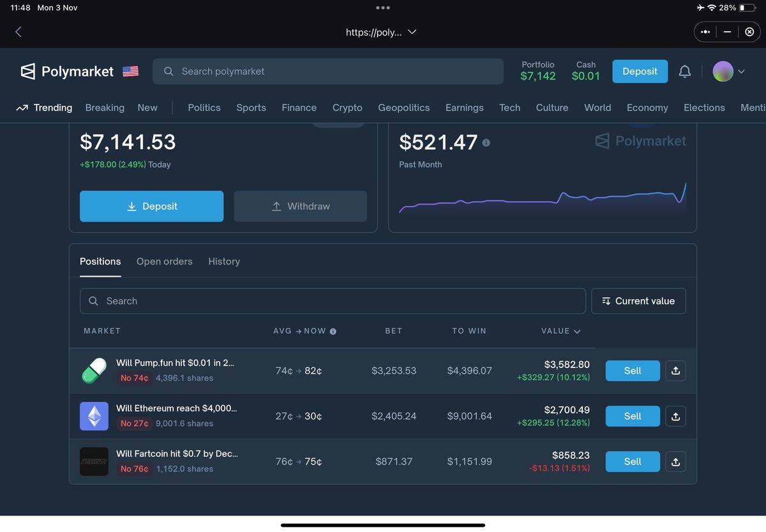Click the Wi-Fi icon in status bar
Screen dimensions: 766x532
pyautogui.click(x=712, y=8)
